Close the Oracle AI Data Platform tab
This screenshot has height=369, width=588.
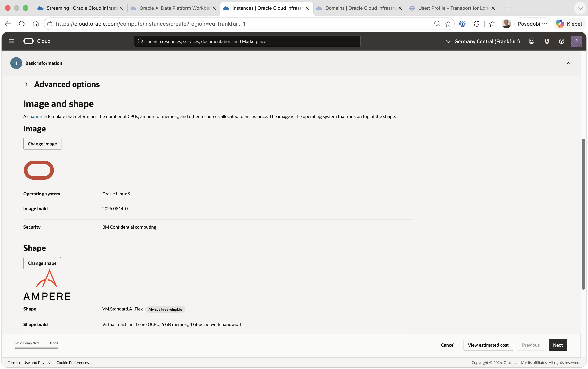point(214,8)
